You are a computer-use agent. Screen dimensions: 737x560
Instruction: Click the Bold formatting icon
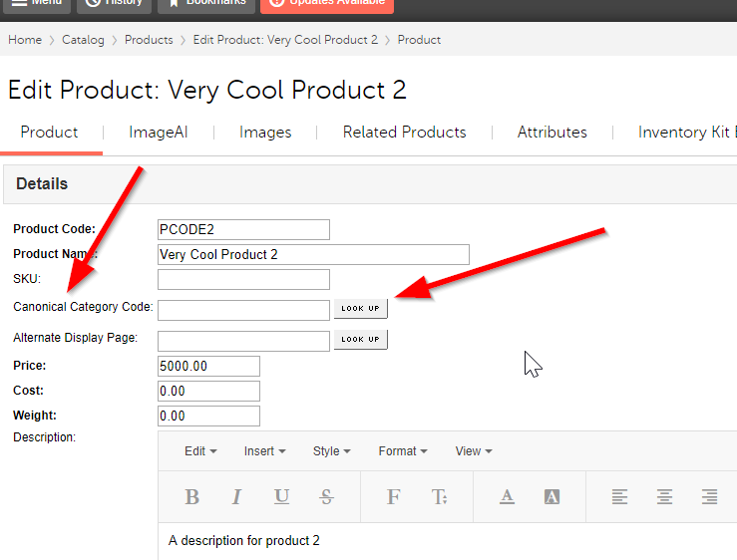point(192,497)
